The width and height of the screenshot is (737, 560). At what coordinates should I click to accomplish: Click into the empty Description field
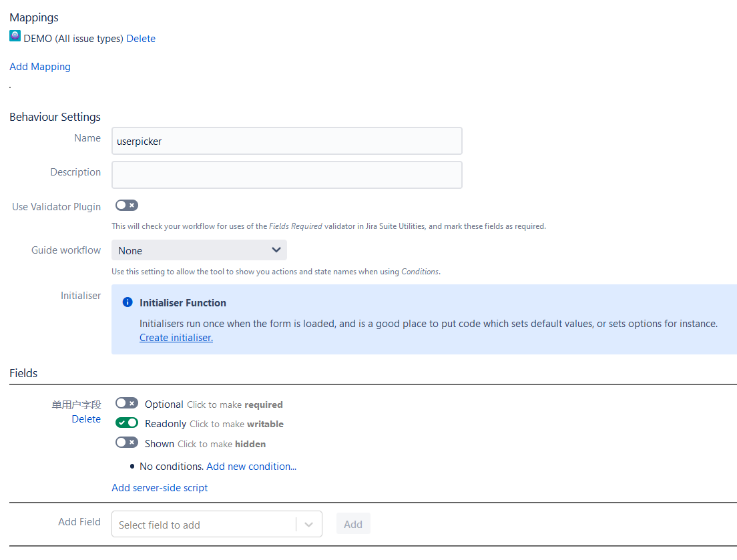pyautogui.click(x=286, y=175)
